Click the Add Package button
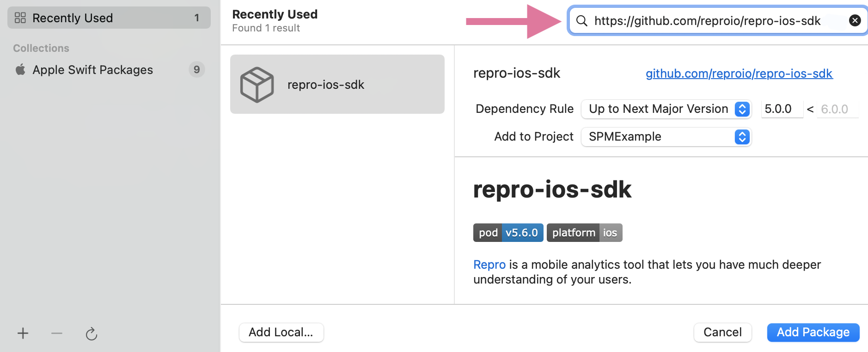This screenshot has width=868, height=352. tap(813, 332)
